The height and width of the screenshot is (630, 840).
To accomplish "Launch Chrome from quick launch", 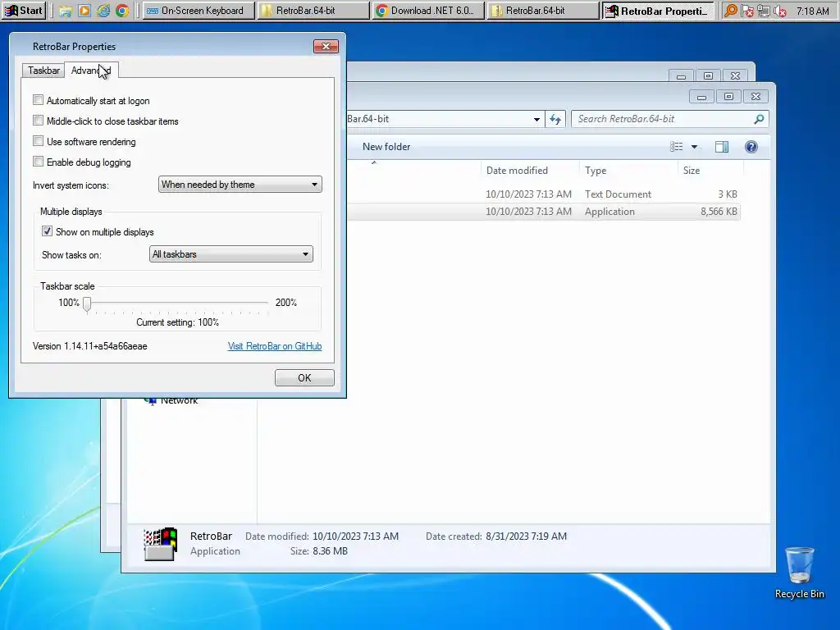I will 122,11.
